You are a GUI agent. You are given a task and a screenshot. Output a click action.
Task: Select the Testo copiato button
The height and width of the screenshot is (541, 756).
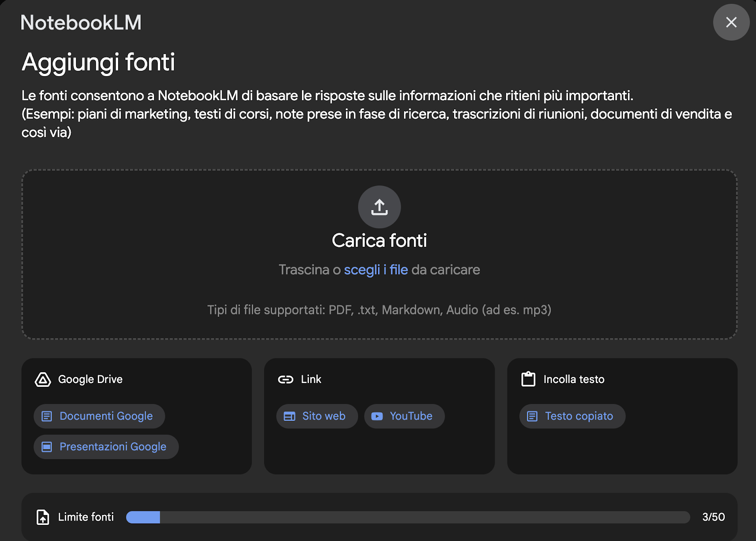pos(572,416)
